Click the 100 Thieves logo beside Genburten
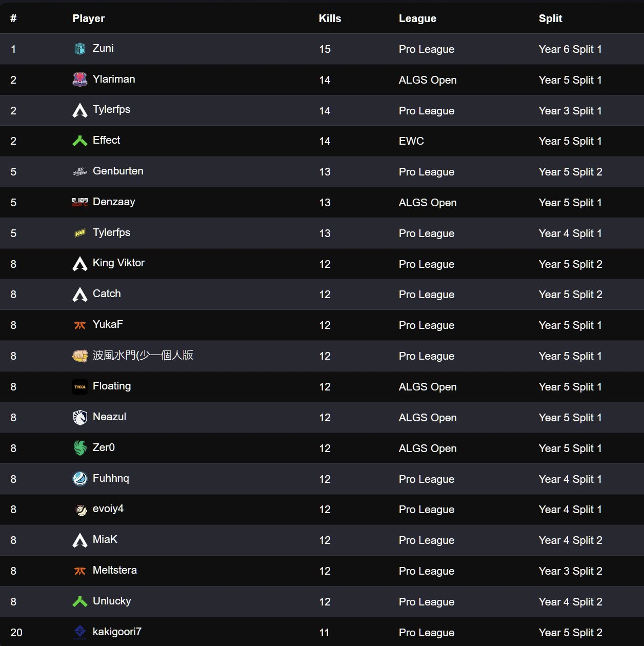This screenshot has width=644, height=646. click(x=80, y=171)
